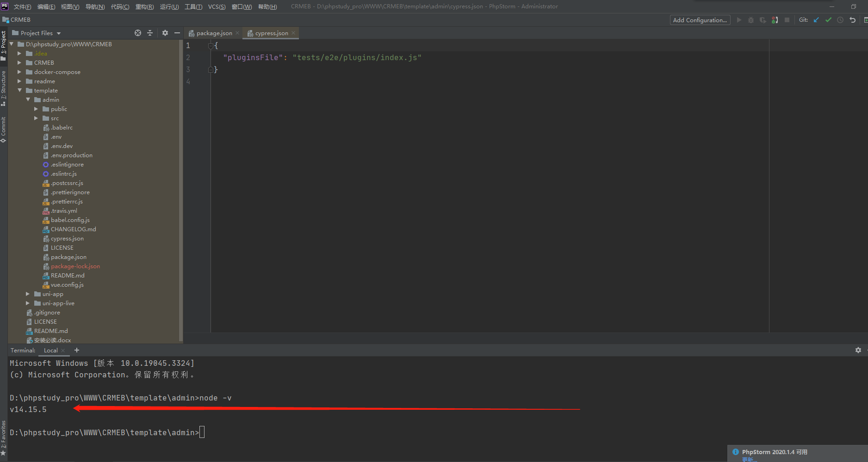
Task: Switch to the package.json editor tab
Action: [214, 33]
